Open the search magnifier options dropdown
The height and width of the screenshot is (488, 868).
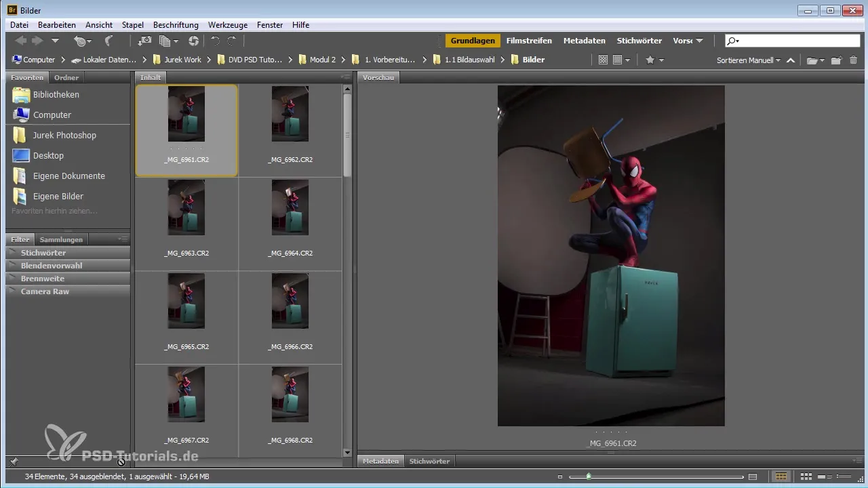pyautogui.click(x=732, y=41)
